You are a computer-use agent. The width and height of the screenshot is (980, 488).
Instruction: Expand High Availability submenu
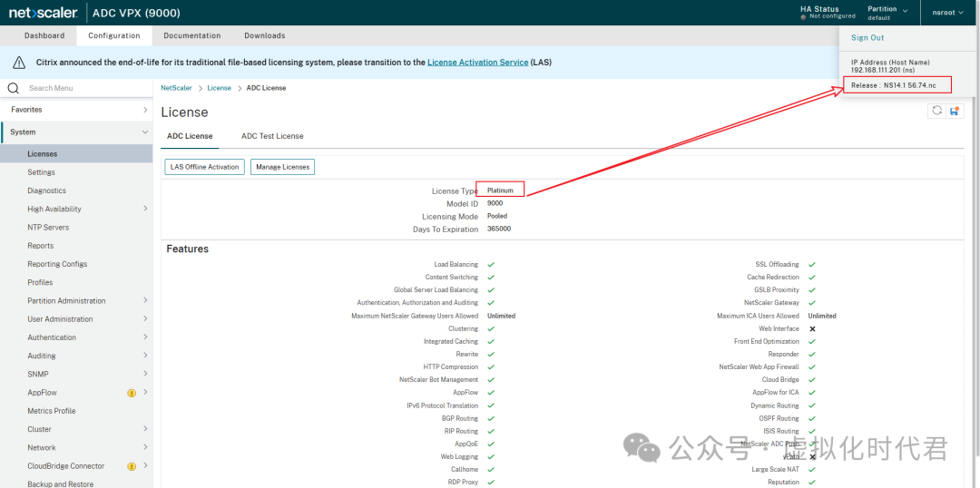coord(145,209)
